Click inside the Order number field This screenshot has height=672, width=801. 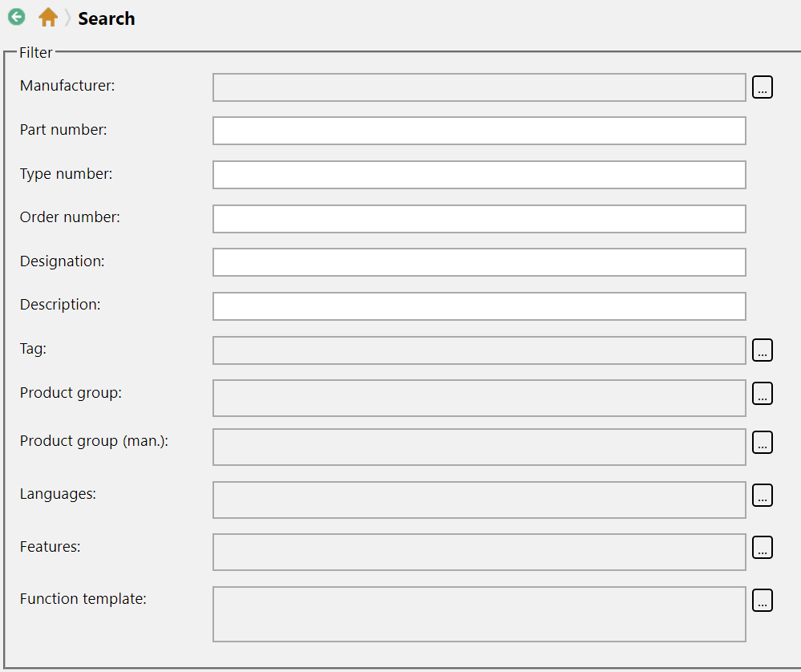[478, 218]
